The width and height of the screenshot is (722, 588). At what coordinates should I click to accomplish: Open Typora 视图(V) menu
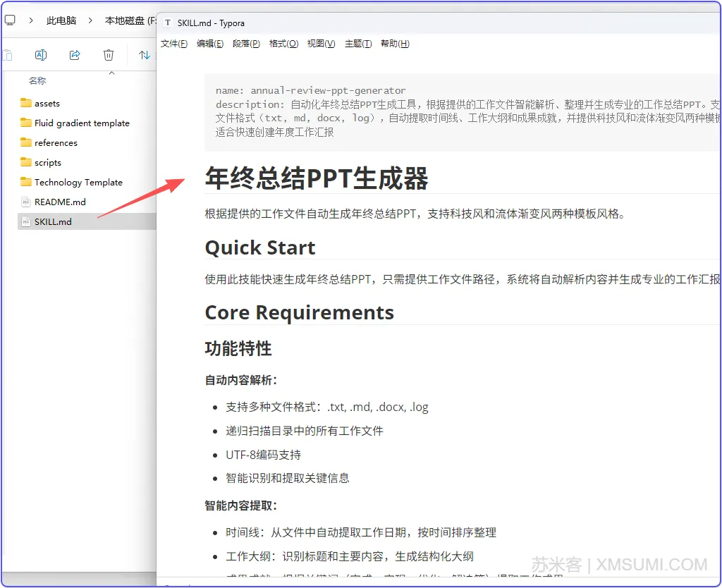tap(321, 44)
